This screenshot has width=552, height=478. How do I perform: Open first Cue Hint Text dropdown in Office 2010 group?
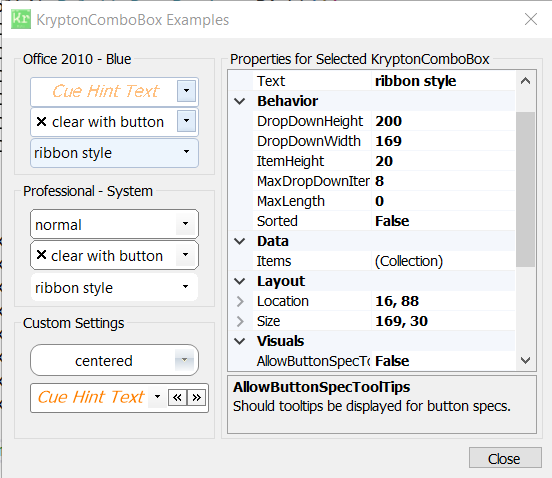point(186,91)
